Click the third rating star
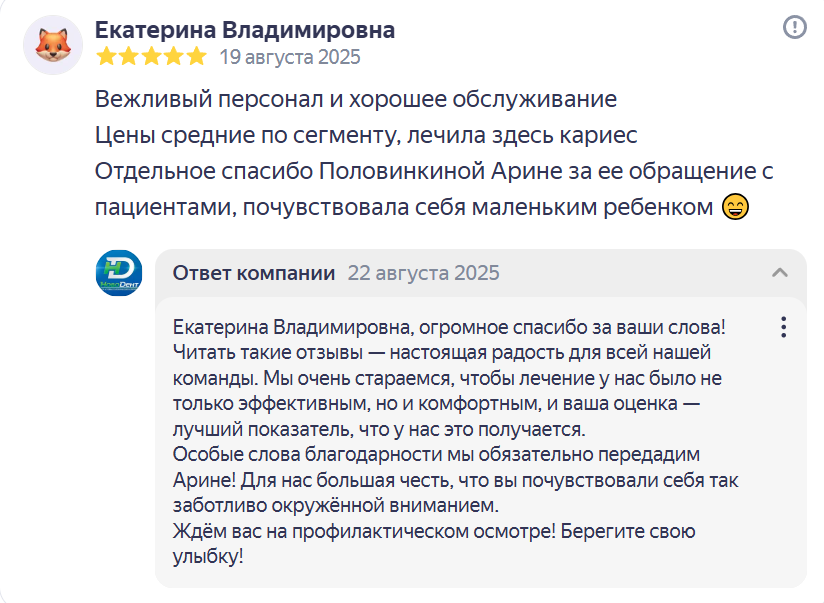 tap(151, 56)
